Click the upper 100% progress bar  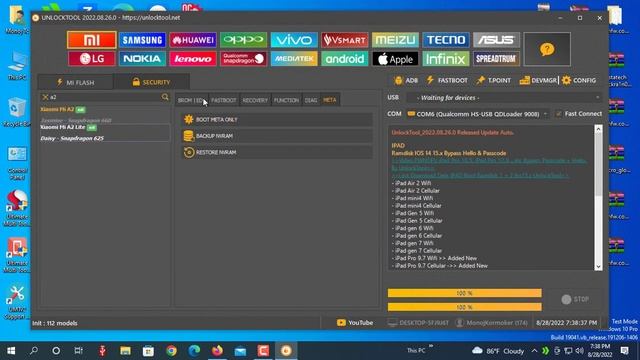[464, 293]
